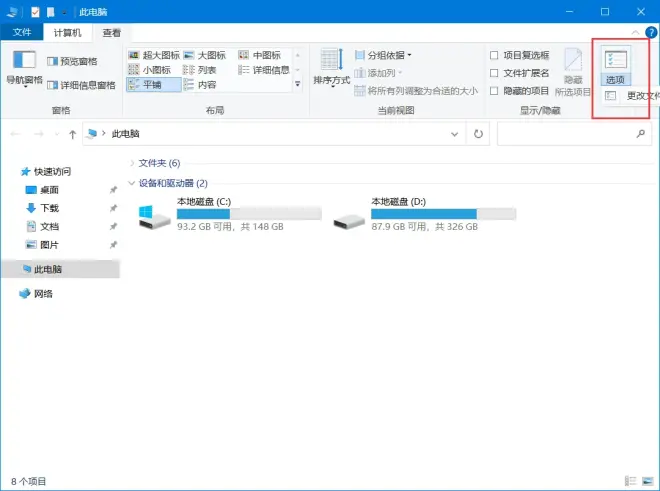Check the 隐藏的项目 checkbox
This screenshot has width=660, height=491.
point(494,91)
